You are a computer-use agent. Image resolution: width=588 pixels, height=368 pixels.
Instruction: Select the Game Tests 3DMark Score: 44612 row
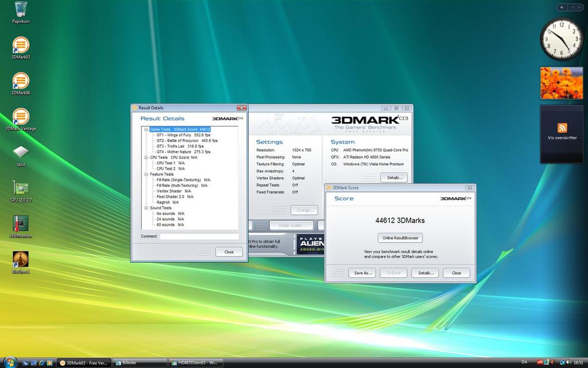(180, 129)
